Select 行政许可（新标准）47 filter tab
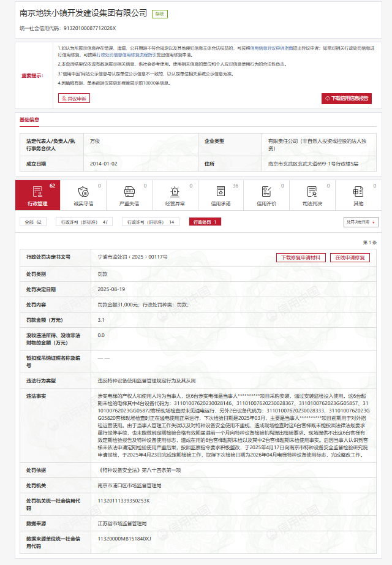Image resolution: width=392 pixels, height=565 pixels. (85, 222)
